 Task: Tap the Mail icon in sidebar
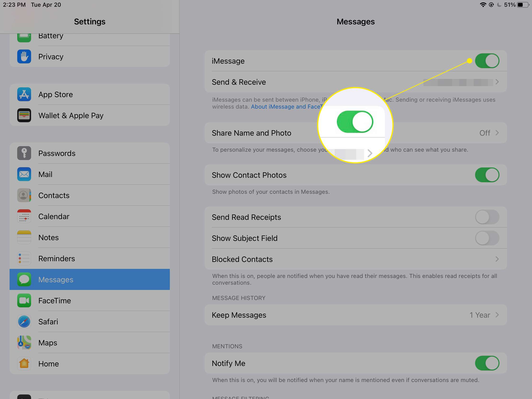24,174
